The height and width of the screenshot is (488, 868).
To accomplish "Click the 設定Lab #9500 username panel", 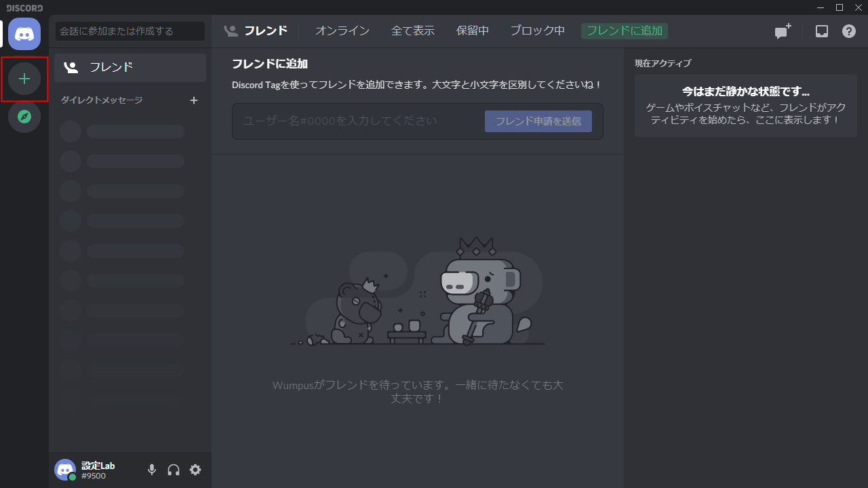I will point(98,470).
